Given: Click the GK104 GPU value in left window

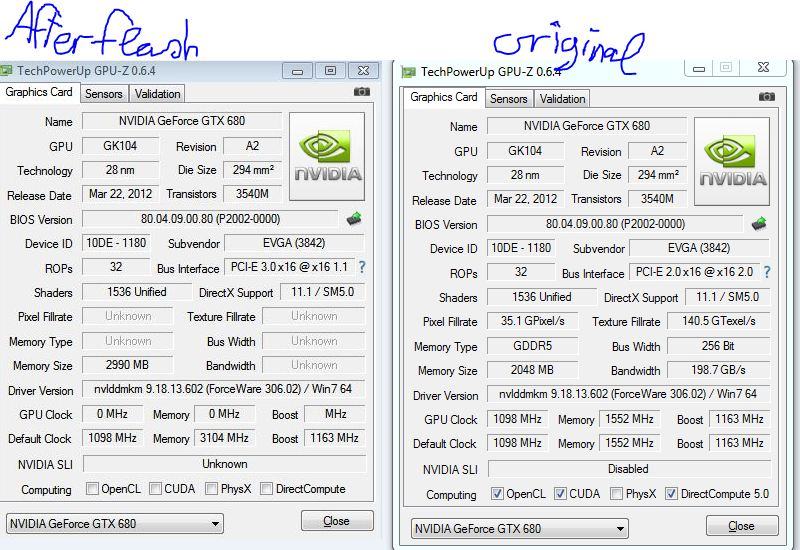Looking at the screenshot, I should (120, 146).
